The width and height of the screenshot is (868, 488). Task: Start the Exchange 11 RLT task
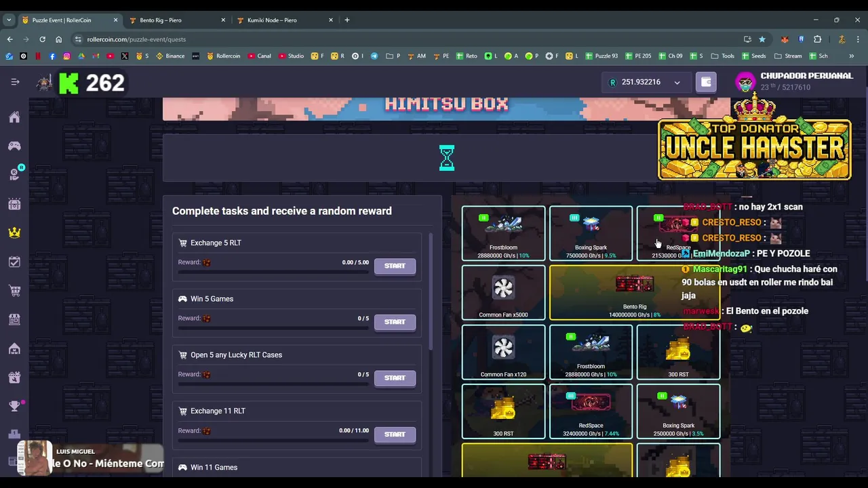point(395,434)
